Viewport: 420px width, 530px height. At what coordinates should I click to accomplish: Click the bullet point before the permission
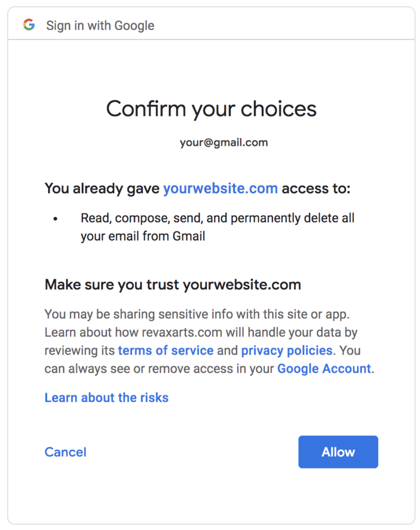click(x=55, y=219)
